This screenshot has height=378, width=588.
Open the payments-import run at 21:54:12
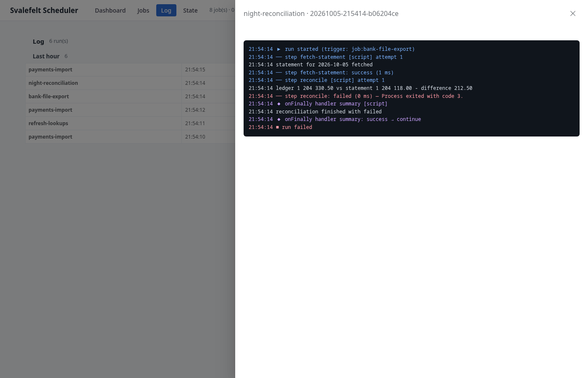coord(130,110)
